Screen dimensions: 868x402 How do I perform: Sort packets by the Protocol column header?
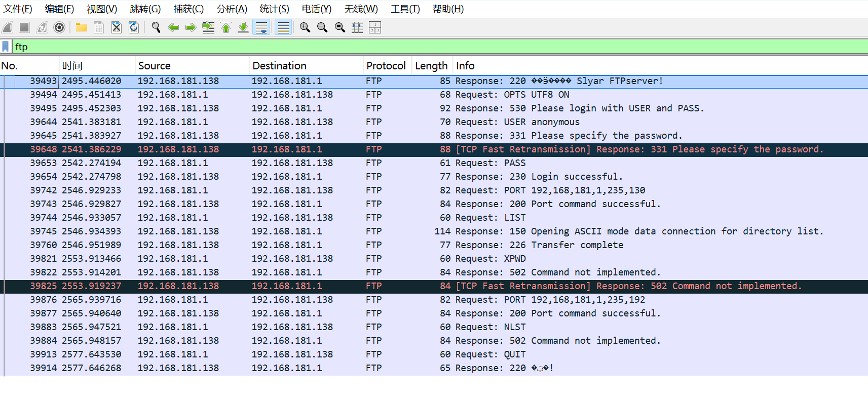(386, 66)
